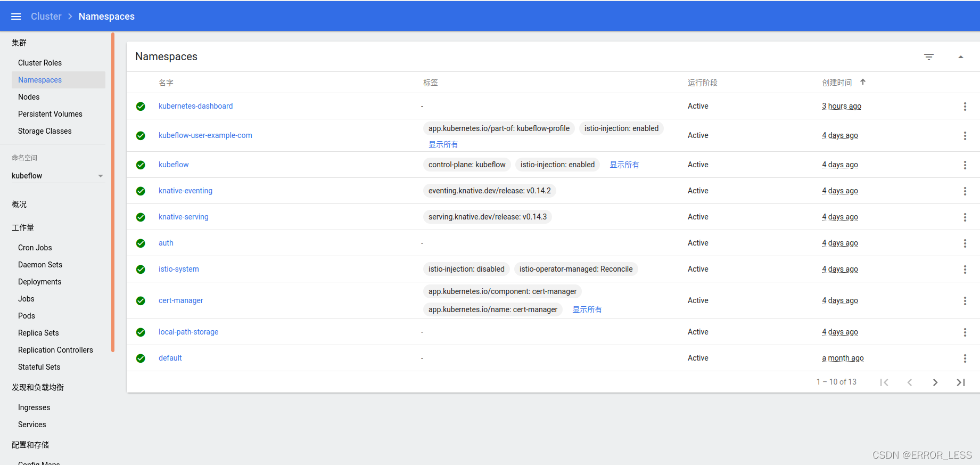Go to next page of namespaces

pos(935,382)
